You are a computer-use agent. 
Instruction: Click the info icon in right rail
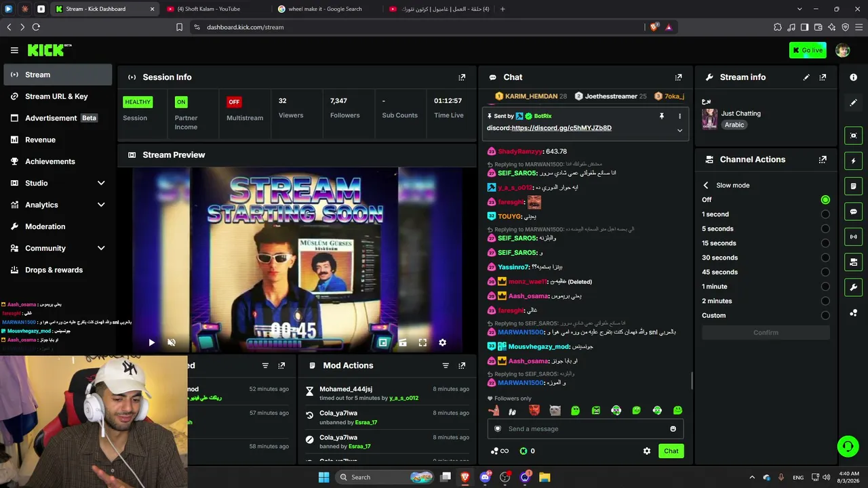click(x=853, y=77)
